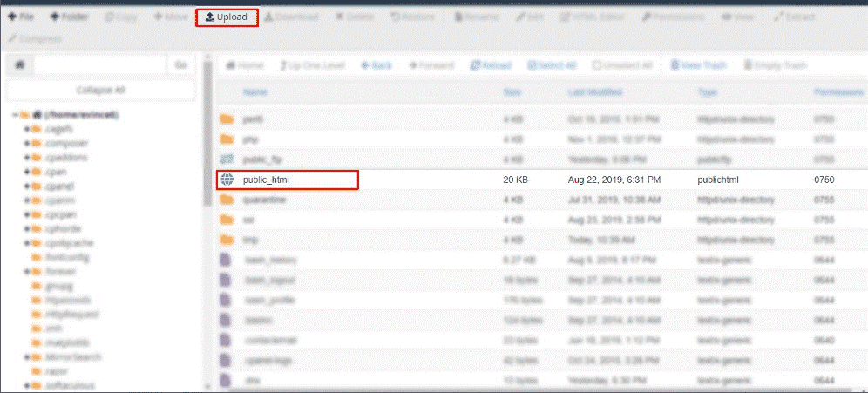The width and height of the screenshot is (868, 393).
Task: Click the home icon beside the path field
Action: click(x=19, y=64)
